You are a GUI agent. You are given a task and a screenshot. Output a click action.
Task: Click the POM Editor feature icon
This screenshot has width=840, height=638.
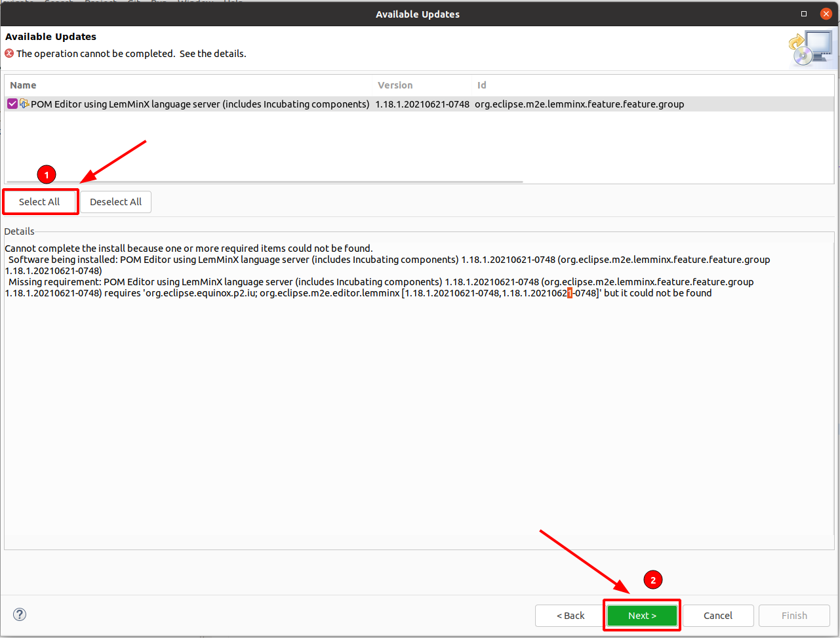coord(24,104)
